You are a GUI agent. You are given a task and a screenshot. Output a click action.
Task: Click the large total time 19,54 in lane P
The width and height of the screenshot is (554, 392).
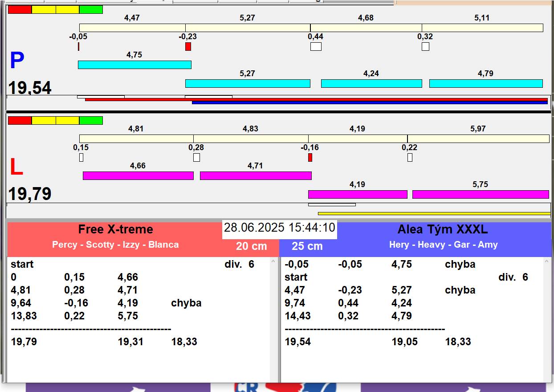(30, 88)
